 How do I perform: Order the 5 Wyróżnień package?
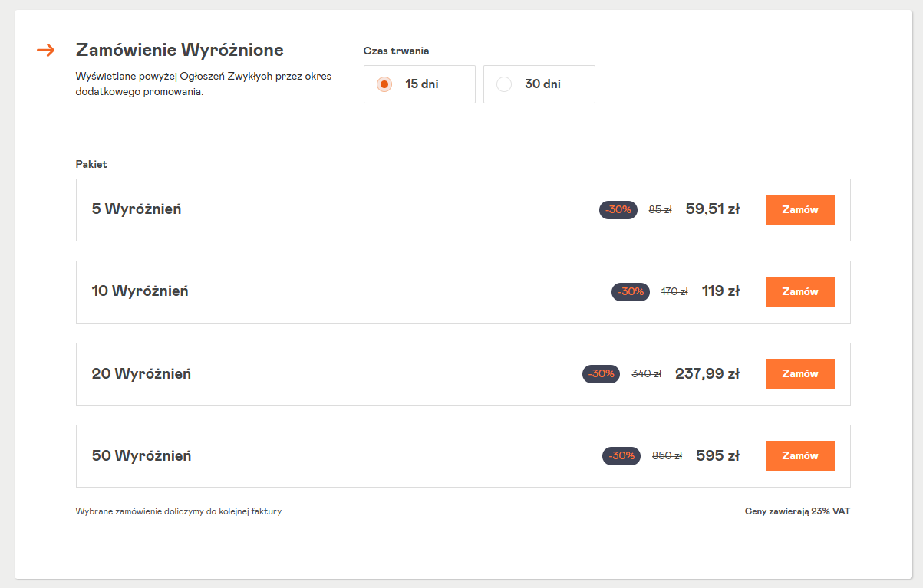click(x=799, y=210)
